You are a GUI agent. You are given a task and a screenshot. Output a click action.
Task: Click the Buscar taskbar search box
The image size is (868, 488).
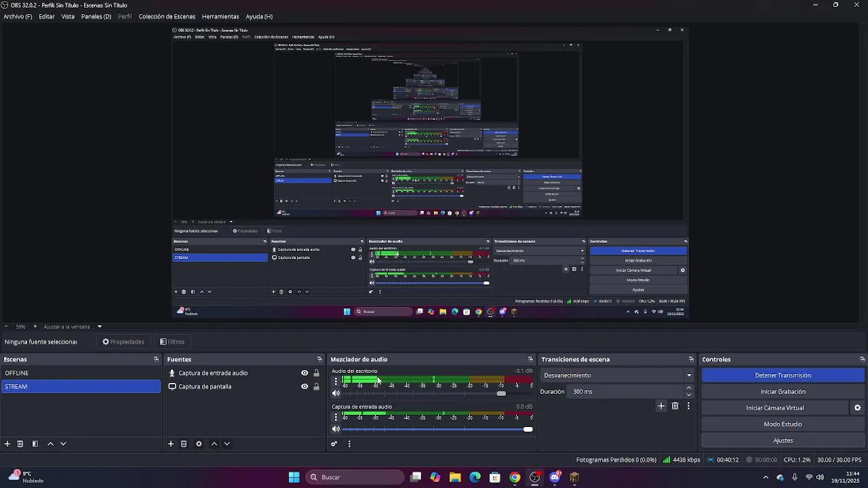point(354,477)
